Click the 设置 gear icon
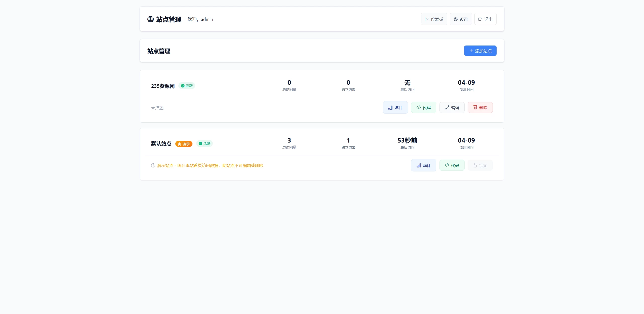Screen dimensions: 644x314 [x=455, y=19]
